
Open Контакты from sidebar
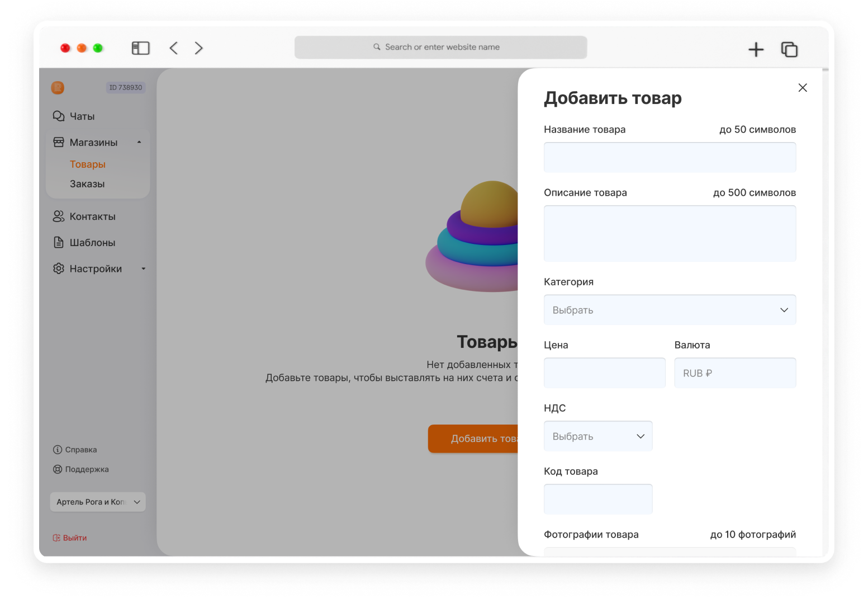pos(84,216)
